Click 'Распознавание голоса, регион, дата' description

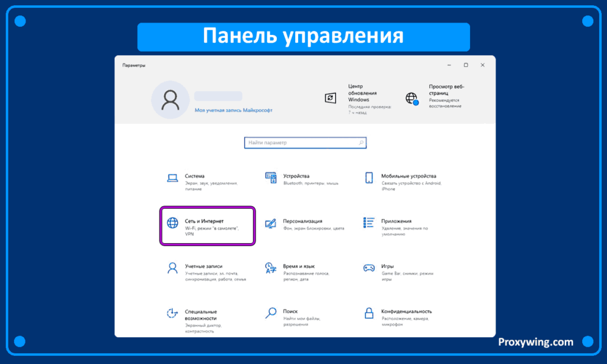[306, 276]
